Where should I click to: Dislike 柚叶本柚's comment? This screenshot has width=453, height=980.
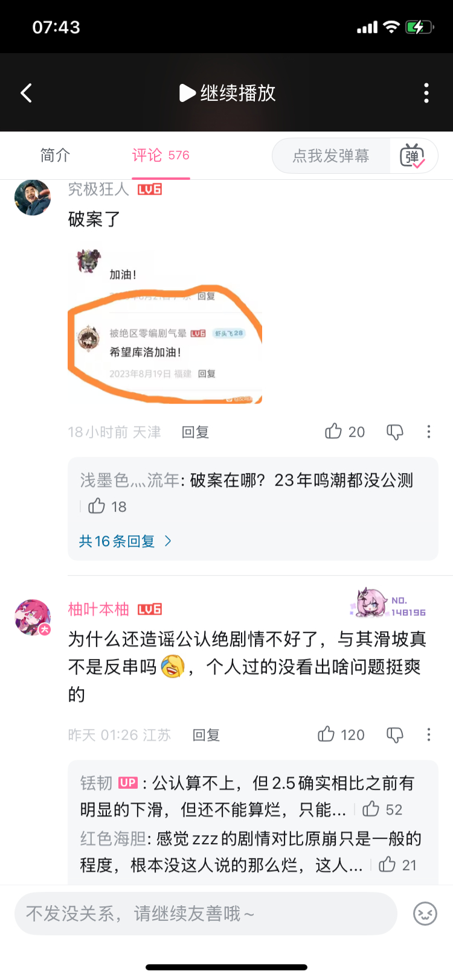(395, 734)
